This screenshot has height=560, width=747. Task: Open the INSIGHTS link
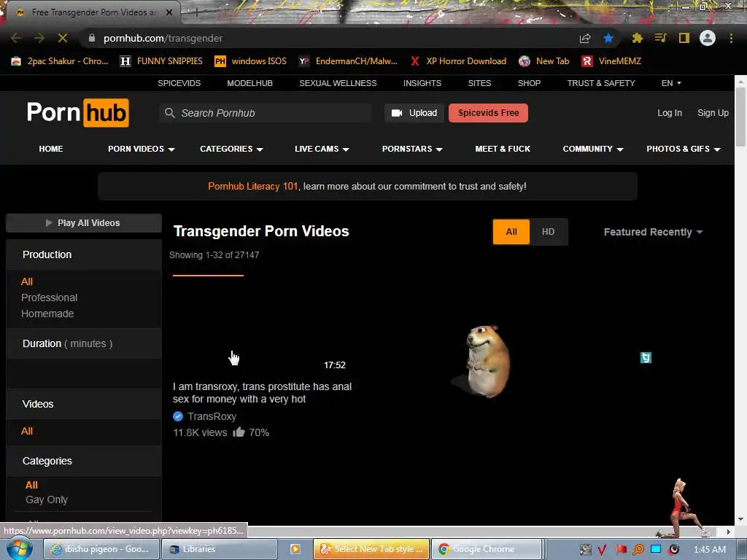pos(422,83)
